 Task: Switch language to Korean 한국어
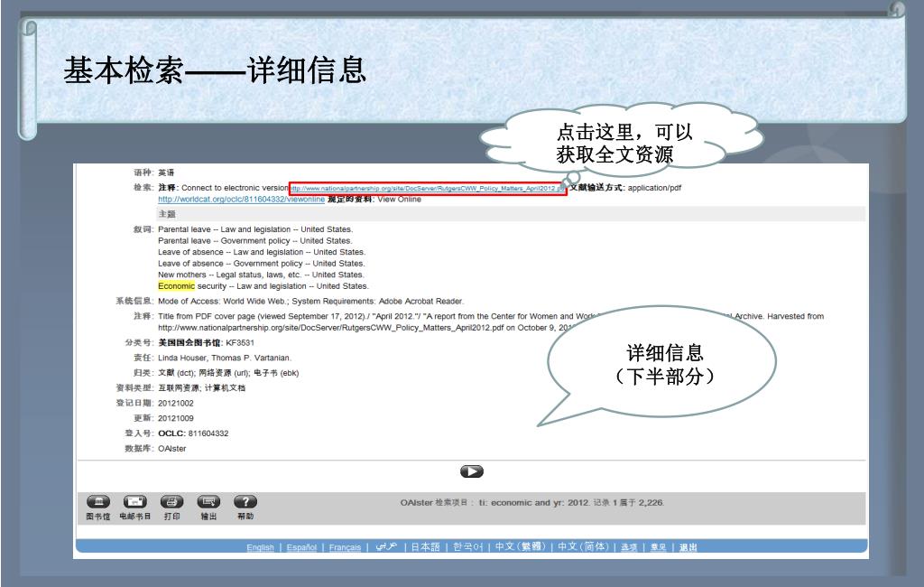[x=468, y=547]
